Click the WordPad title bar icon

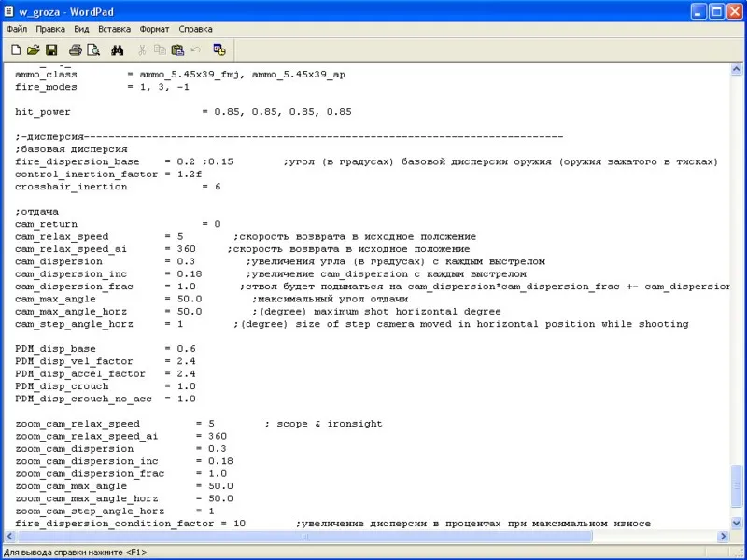pyautogui.click(x=11, y=10)
